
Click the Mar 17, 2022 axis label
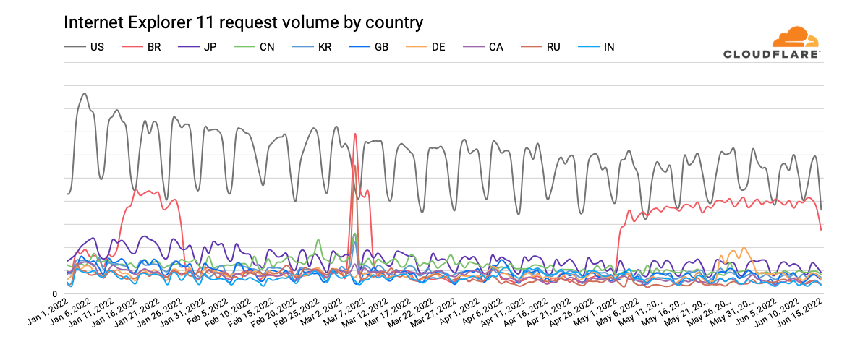[387, 313]
